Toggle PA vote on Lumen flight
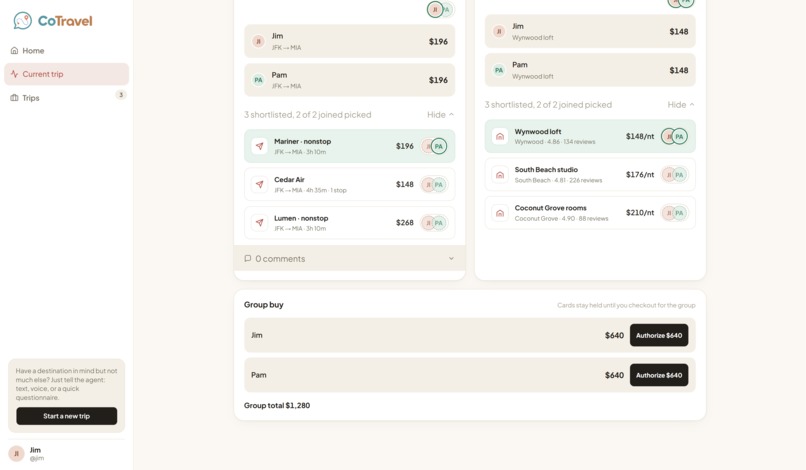This screenshot has width=806, height=470. pos(439,223)
